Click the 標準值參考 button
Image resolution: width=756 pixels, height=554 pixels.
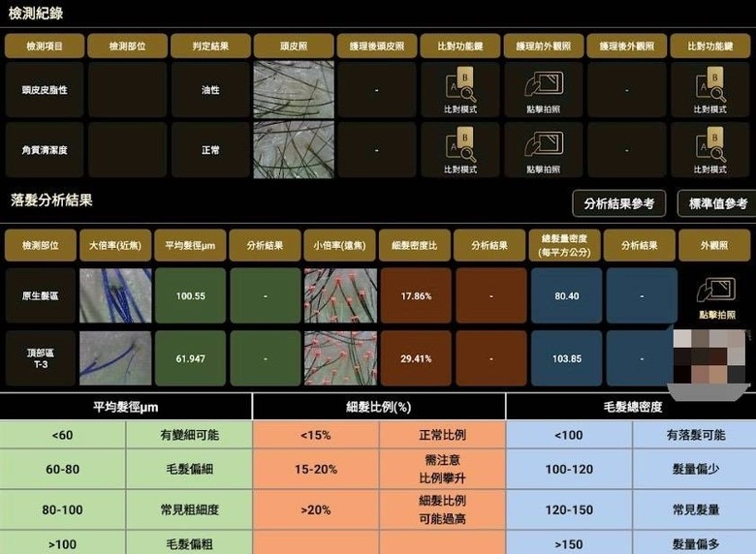[717, 203]
